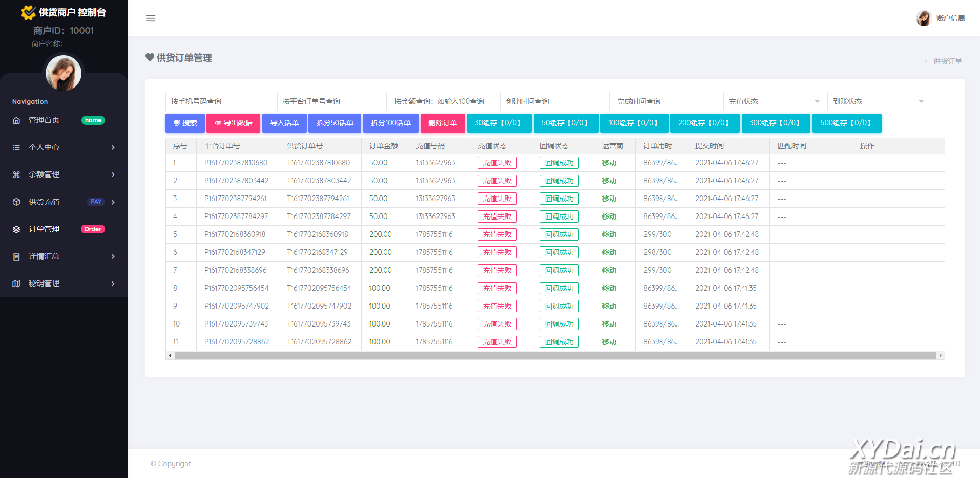Viewport: 980px width, 478px height.
Task: Expand the 秘钥管理 submenu chevron
Action: (113, 284)
